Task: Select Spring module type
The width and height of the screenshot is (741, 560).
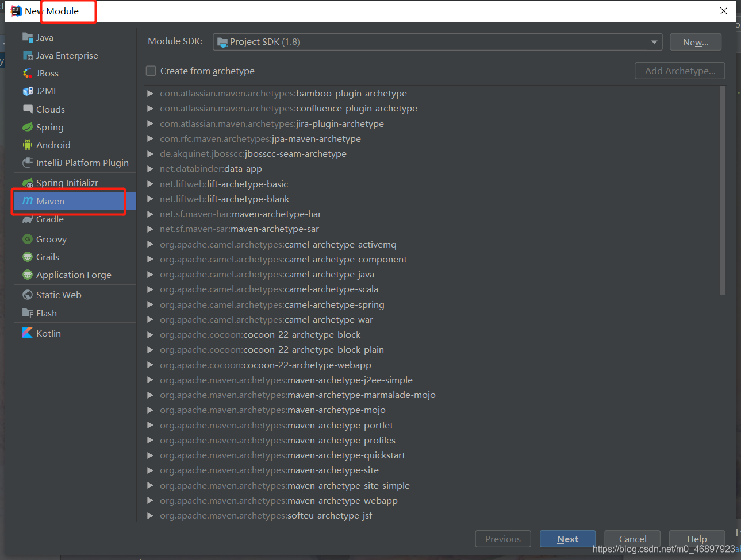Action: pos(75,127)
